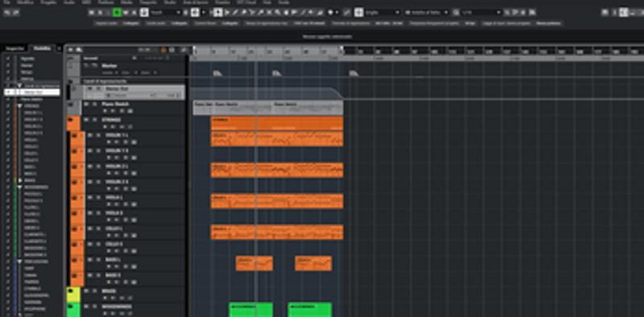Click the Redo arrow icon in the toolbar

click(x=16, y=13)
